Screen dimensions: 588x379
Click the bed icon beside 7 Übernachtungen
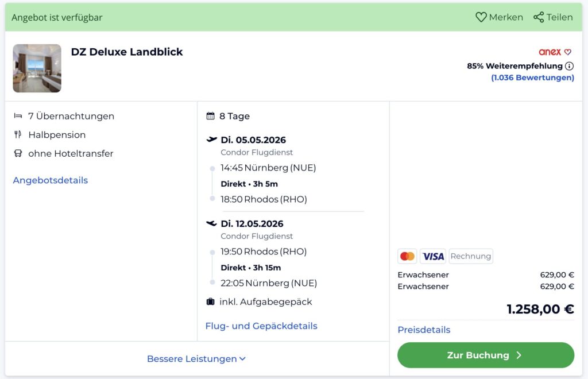(x=18, y=116)
